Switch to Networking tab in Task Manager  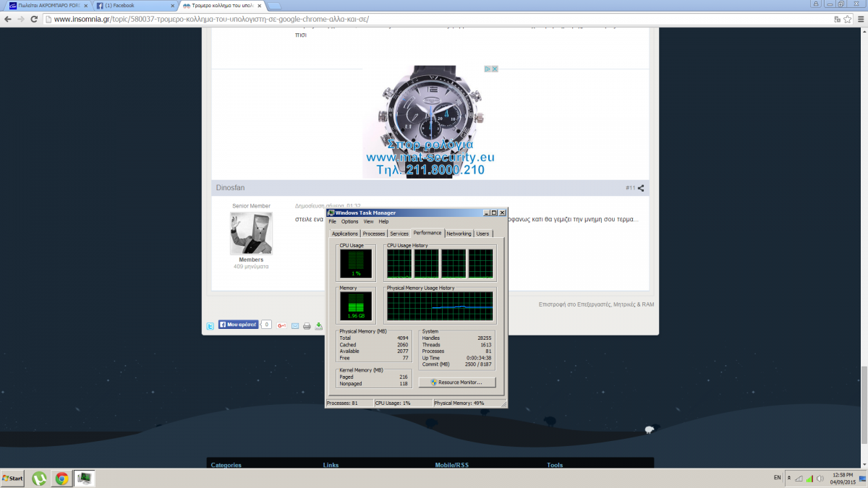pyautogui.click(x=459, y=234)
